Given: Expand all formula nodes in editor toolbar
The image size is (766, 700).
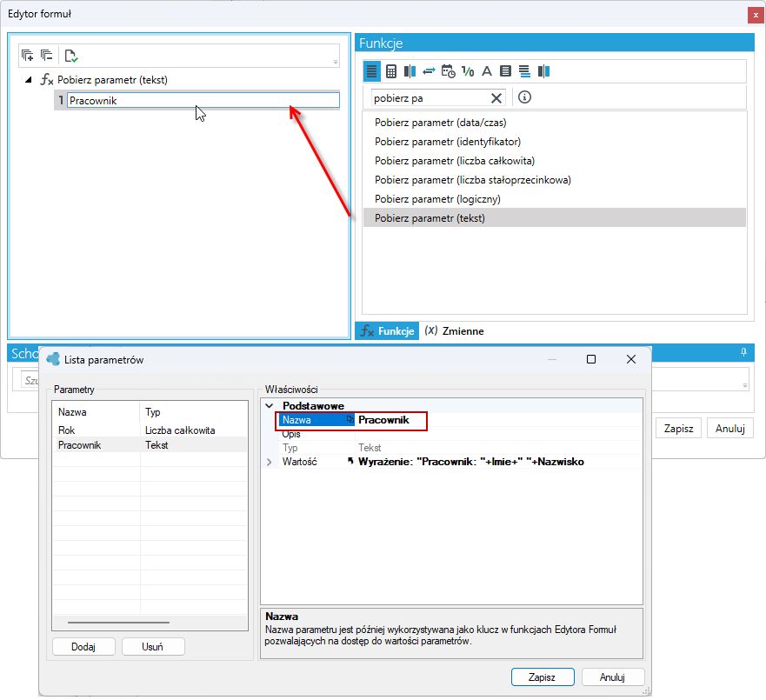Looking at the screenshot, I should 27,55.
